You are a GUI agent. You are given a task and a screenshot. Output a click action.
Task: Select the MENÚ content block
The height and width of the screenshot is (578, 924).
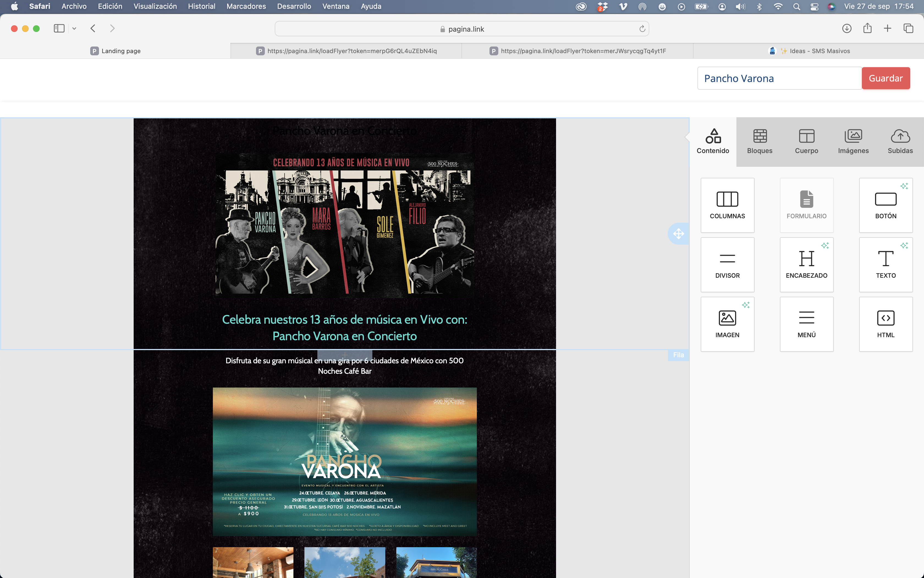[806, 324]
